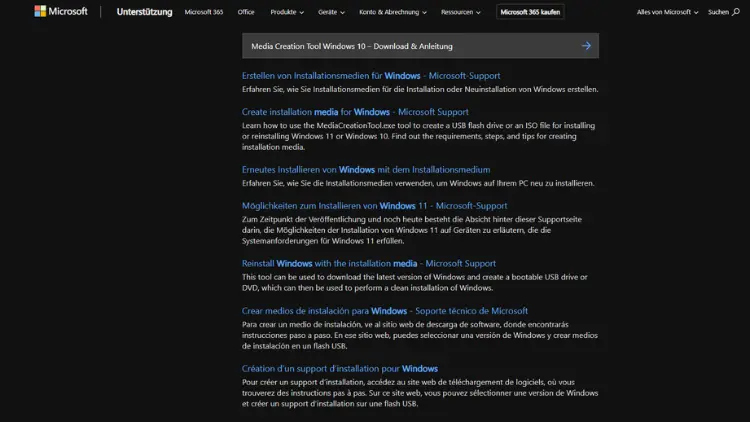The width and height of the screenshot is (750, 422).
Task: Click text 'Erfahren Sie, wie Sie die Installationsmedien verwenden'
Action: [418, 183]
